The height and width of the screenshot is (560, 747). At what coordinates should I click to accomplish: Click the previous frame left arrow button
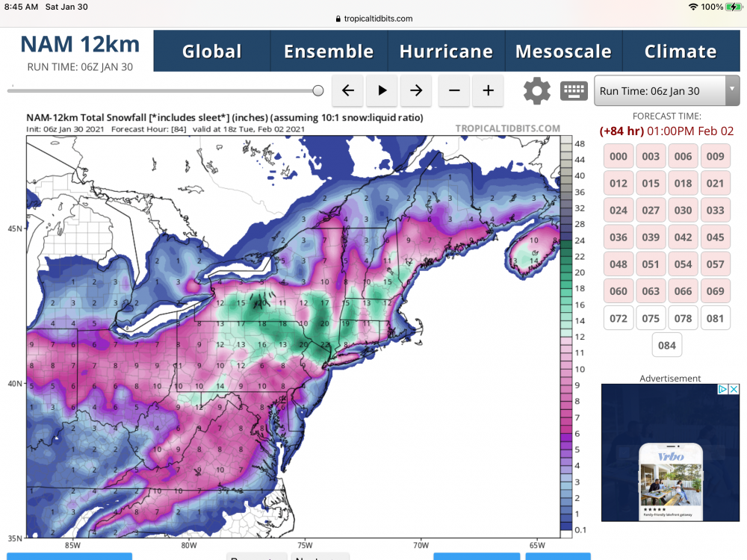pos(347,90)
